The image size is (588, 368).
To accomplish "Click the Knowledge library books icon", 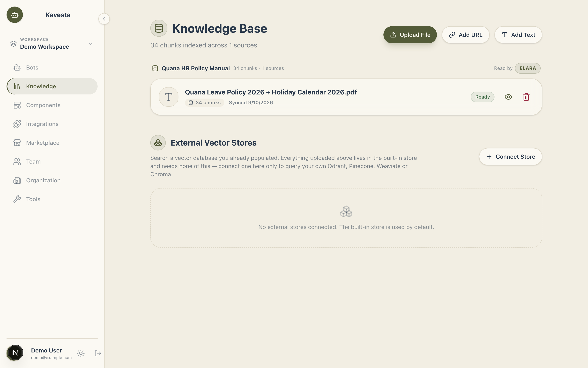I will click(17, 86).
